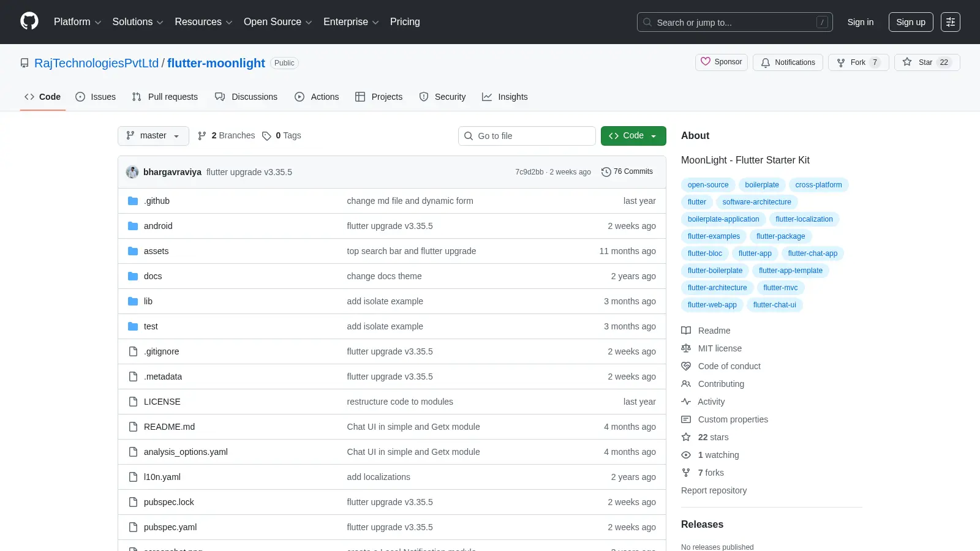Switch to the Security tab
980x551 pixels.
[442, 97]
